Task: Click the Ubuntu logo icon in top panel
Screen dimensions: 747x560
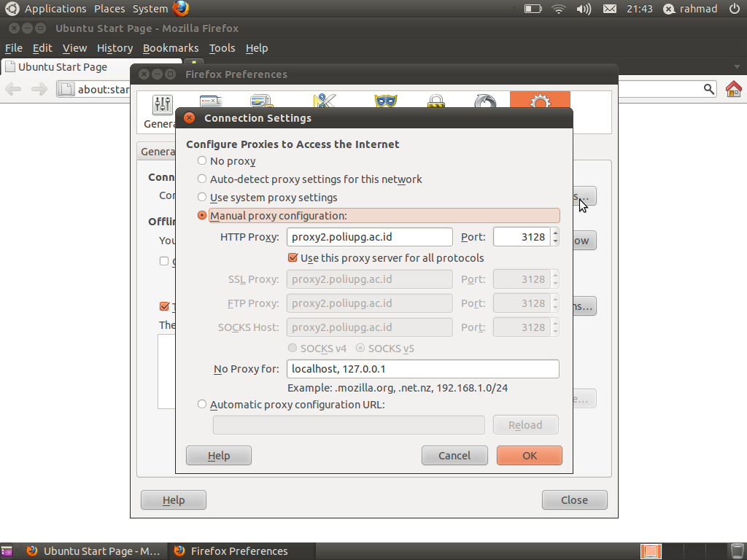Action: click(x=12, y=9)
